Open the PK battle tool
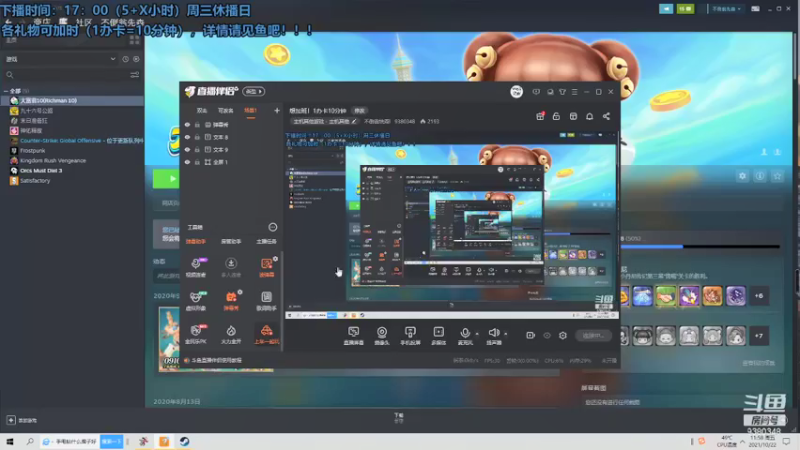800x450 pixels. (195, 334)
